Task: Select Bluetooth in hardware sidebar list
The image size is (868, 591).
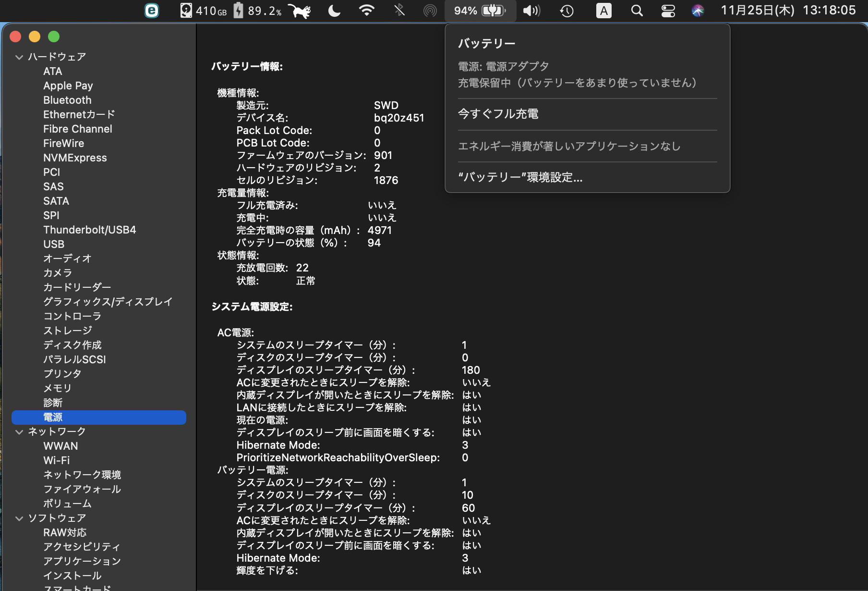Action: click(x=67, y=100)
